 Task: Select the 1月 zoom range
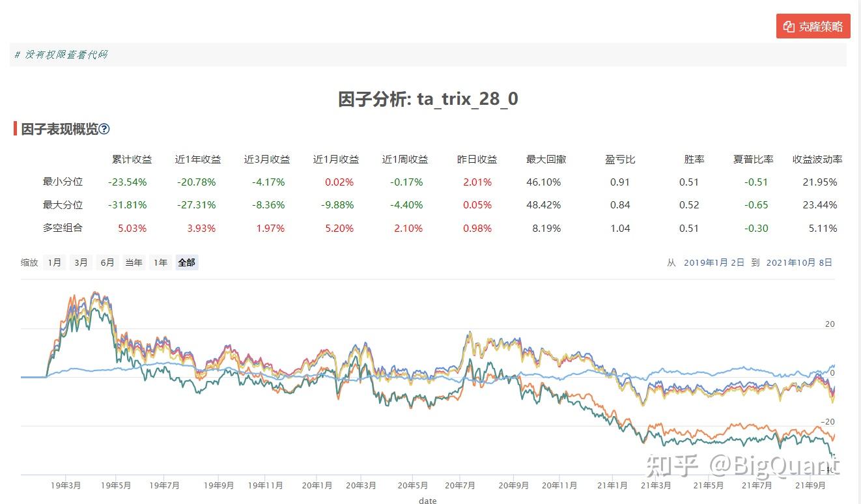point(53,262)
